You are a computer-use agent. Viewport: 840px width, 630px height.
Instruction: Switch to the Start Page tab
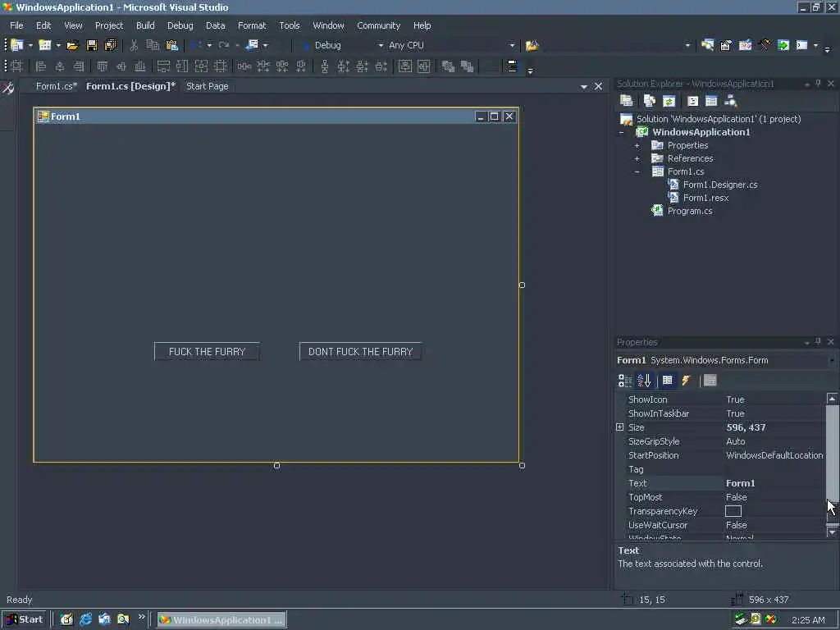[x=208, y=86]
